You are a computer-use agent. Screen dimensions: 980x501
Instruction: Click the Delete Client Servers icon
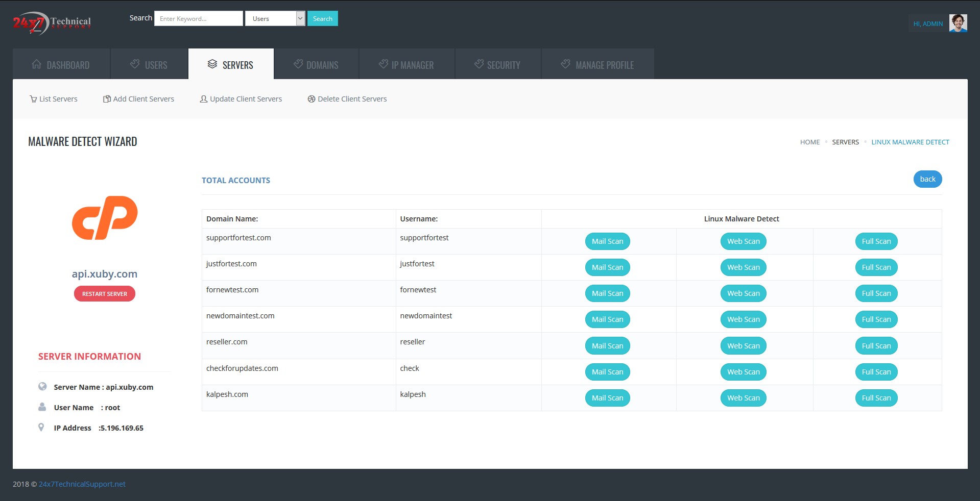pos(311,99)
